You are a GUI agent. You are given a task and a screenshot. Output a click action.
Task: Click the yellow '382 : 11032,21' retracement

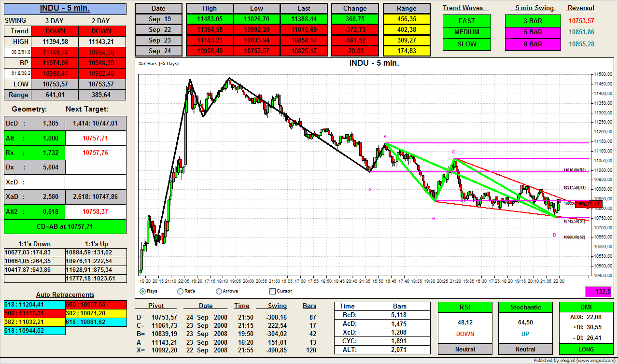pos(34,322)
